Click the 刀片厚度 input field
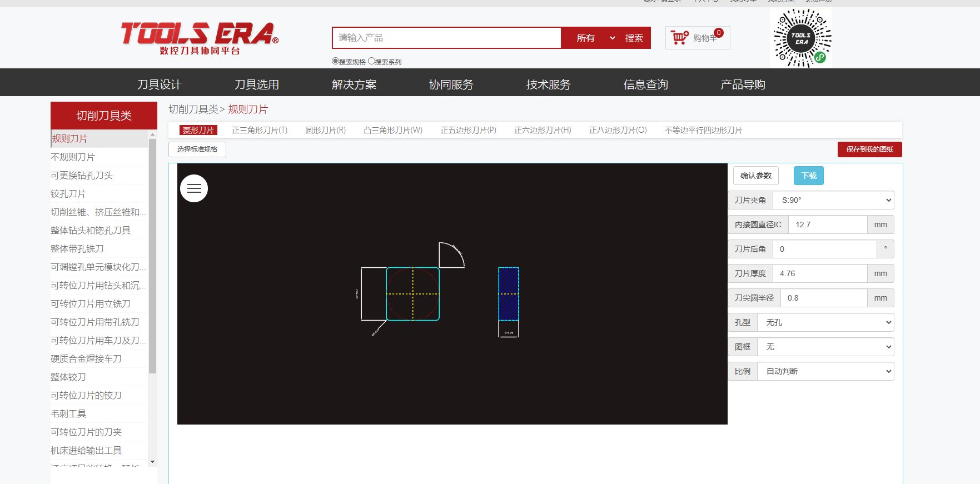980x484 pixels. (820, 273)
